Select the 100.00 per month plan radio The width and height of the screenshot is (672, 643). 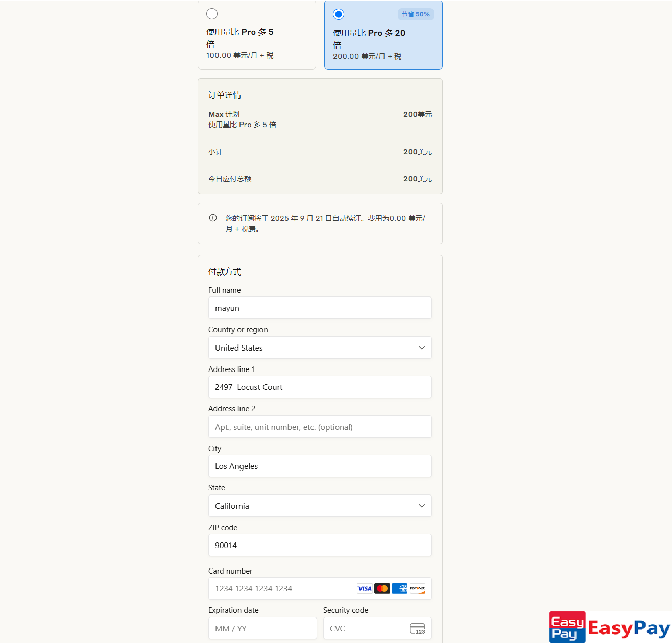pos(212,14)
